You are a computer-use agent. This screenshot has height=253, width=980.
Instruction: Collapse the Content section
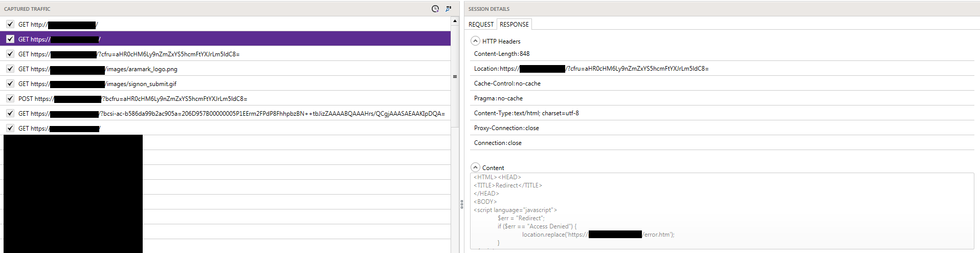click(x=475, y=167)
